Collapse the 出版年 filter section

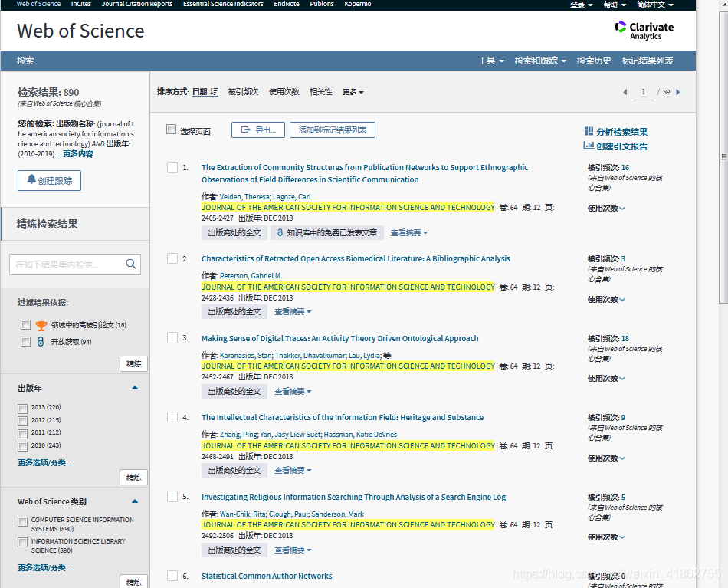click(x=135, y=388)
